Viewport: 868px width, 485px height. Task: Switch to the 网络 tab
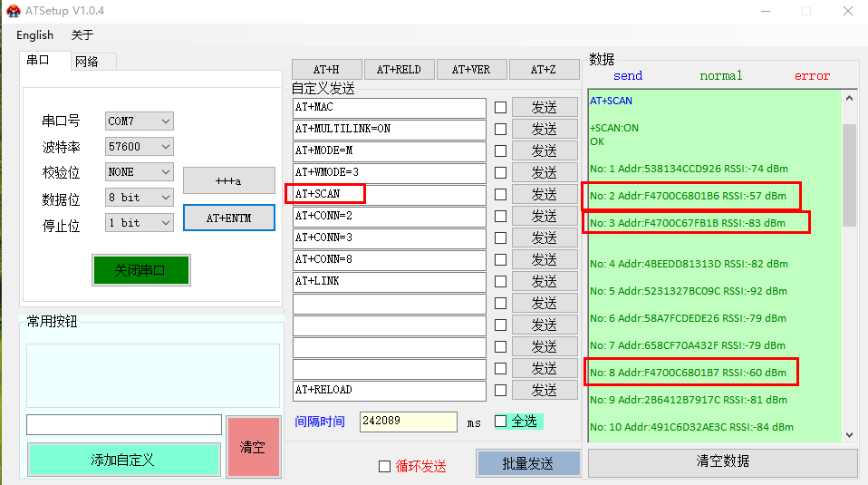[87, 62]
